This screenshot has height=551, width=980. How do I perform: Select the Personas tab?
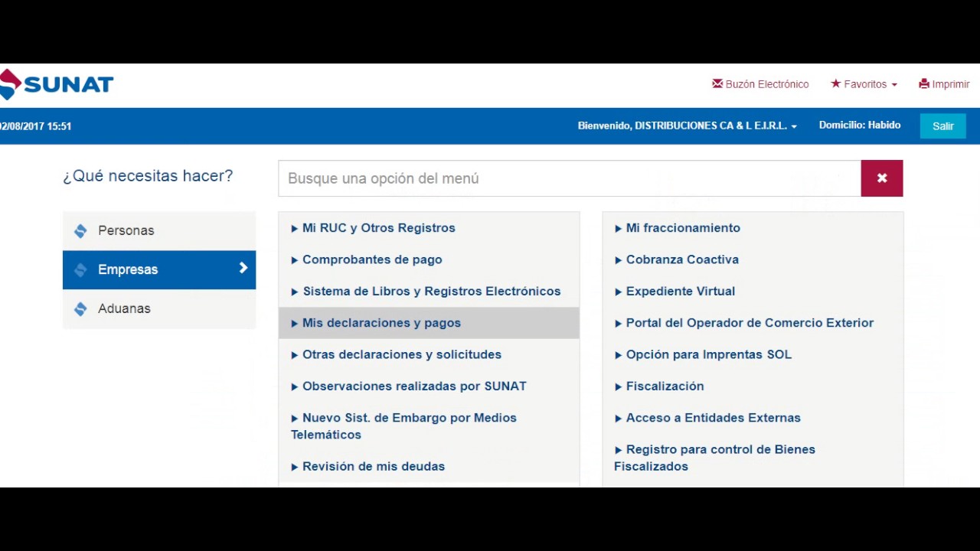[159, 230]
